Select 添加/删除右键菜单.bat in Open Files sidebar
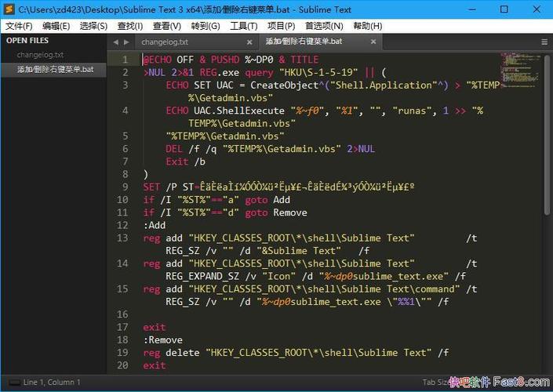553x392 pixels. click(x=56, y=70)
